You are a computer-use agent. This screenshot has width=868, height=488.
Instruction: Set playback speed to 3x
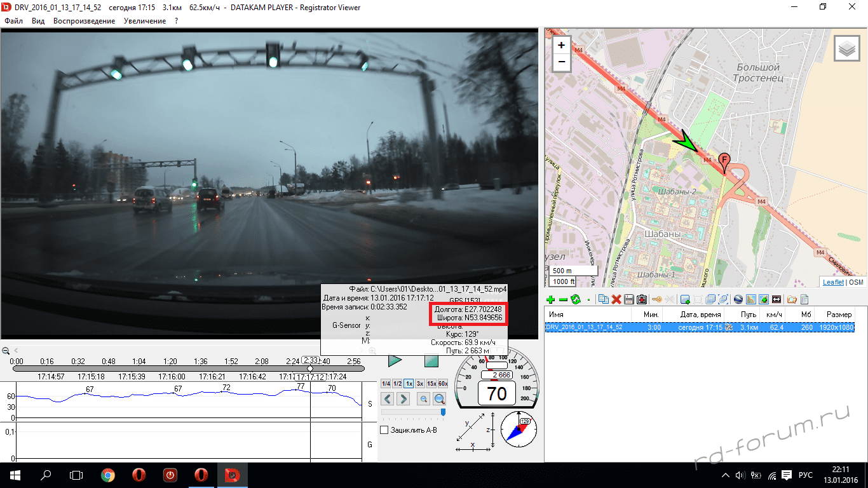coord(420,384)
